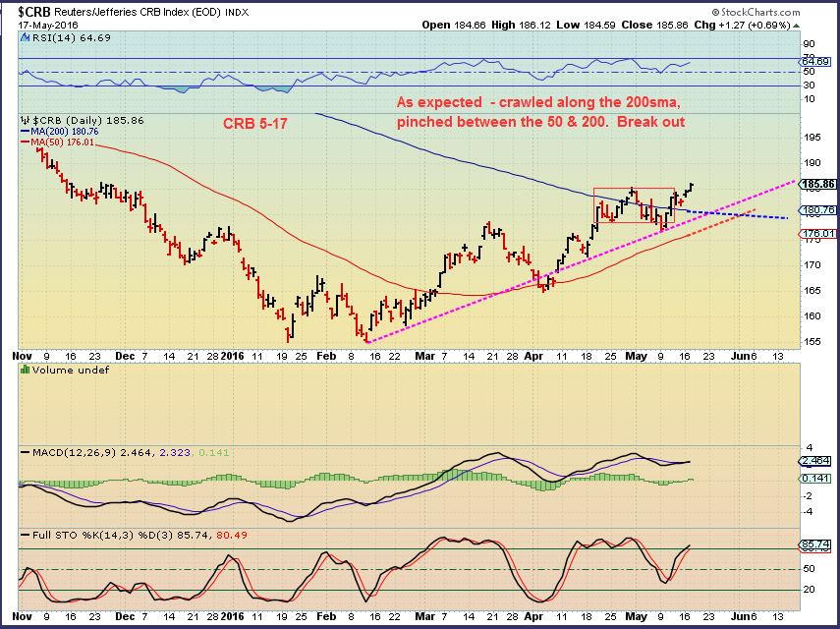Click the green up-triangle change indicator
Screen dimensions: 840x629
[x=796, y=26]
